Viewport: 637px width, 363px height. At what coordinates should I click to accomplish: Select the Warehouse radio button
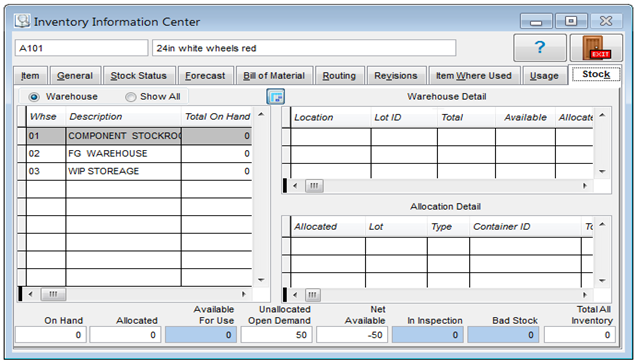34,97
